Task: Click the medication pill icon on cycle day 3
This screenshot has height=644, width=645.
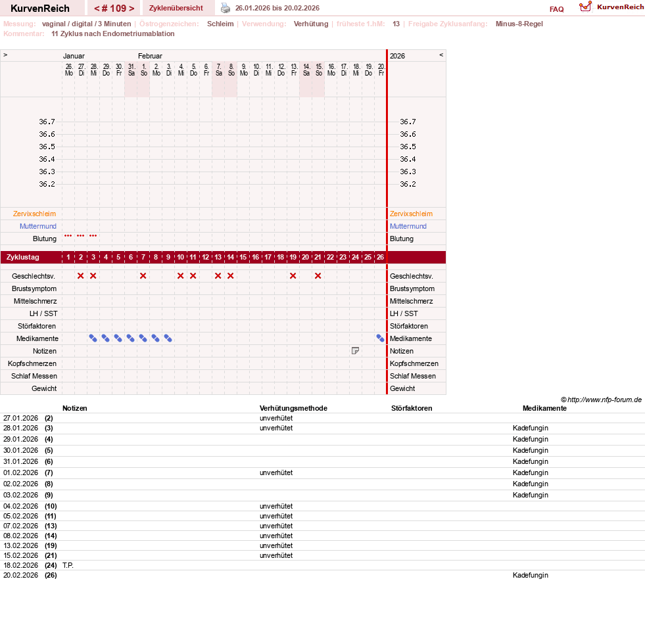Action: [x=93, y=338]
